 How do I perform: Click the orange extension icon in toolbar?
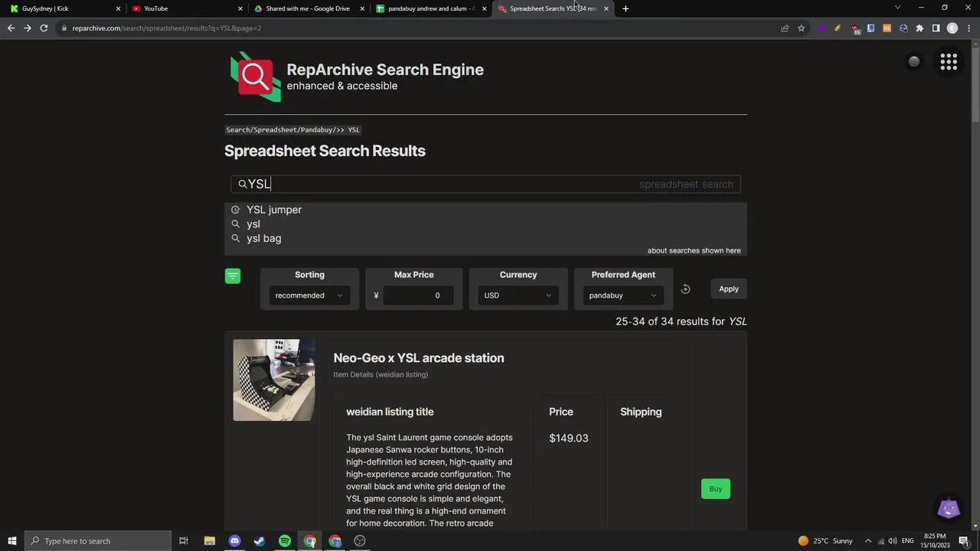point(887,28)
